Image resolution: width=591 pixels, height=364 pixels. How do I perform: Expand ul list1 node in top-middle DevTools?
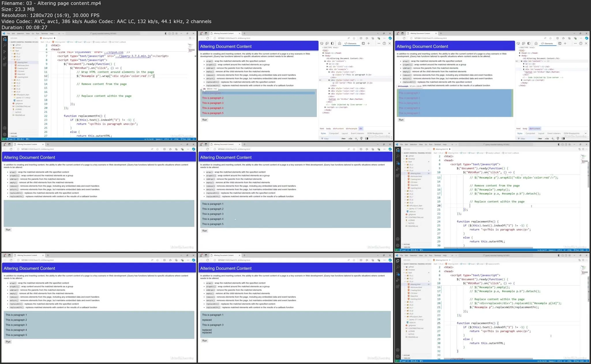(x=327, y=67)
